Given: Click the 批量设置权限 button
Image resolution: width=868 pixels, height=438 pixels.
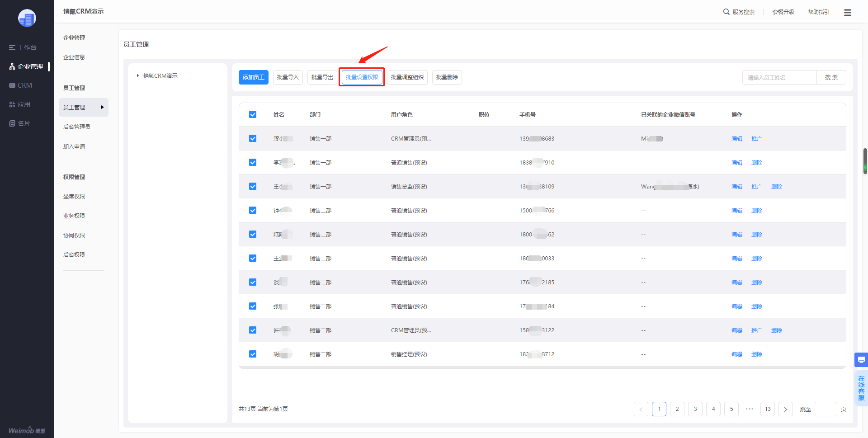Looking at the screenshot, I should coord(362,77).
